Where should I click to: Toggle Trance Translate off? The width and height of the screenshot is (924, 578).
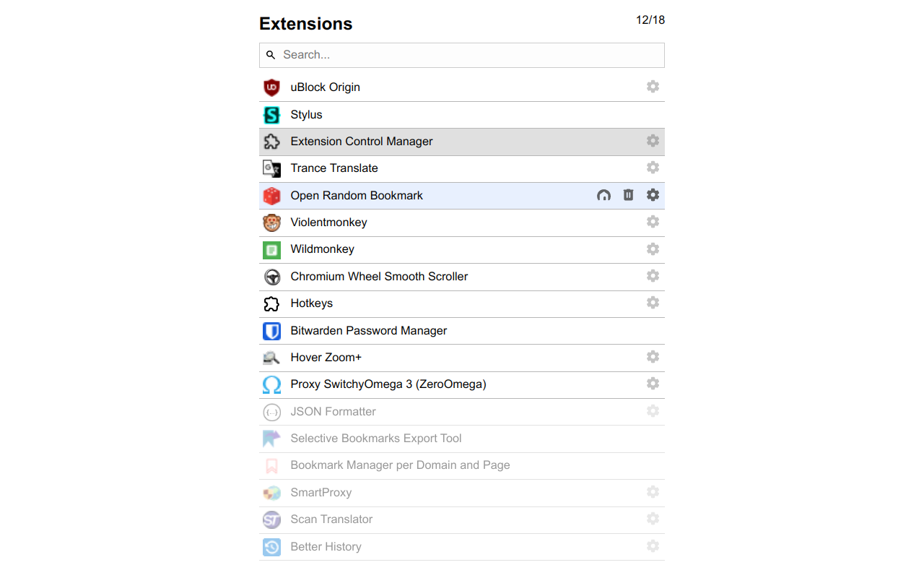pyautogui.click(x=334, y=168)
